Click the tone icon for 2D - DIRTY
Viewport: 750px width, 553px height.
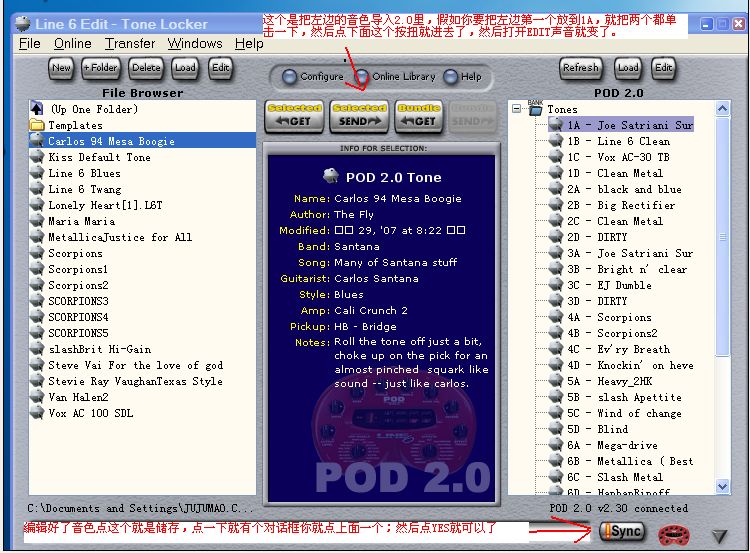point(555,237)
